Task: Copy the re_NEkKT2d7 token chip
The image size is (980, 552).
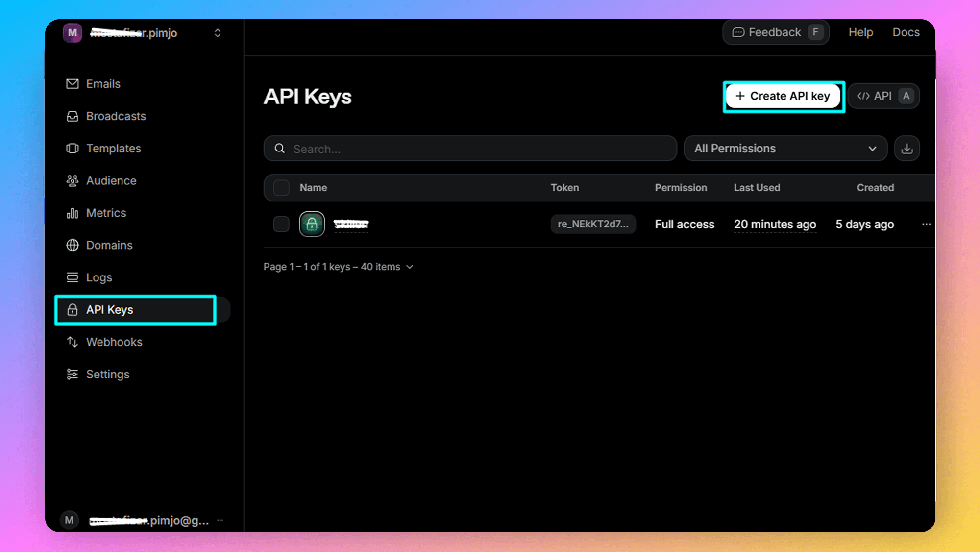Action: point(593,224)
